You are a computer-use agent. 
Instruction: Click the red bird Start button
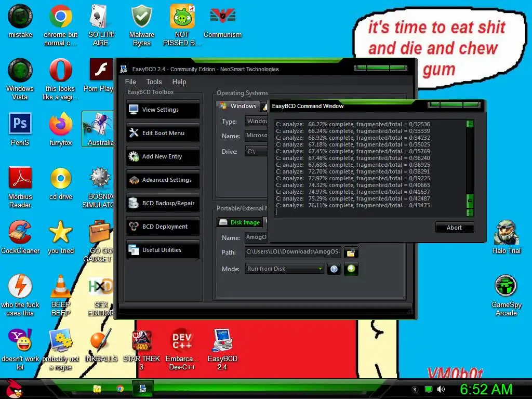14,389
